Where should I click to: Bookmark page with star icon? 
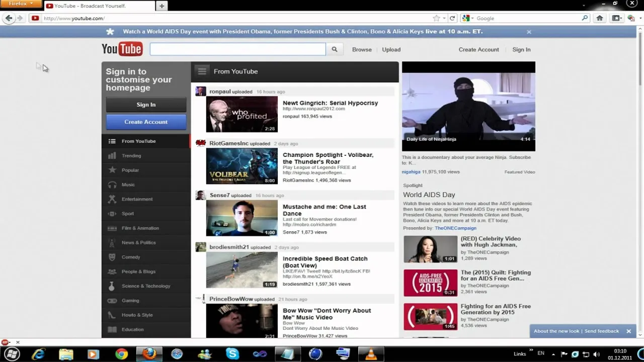(436, 18)
